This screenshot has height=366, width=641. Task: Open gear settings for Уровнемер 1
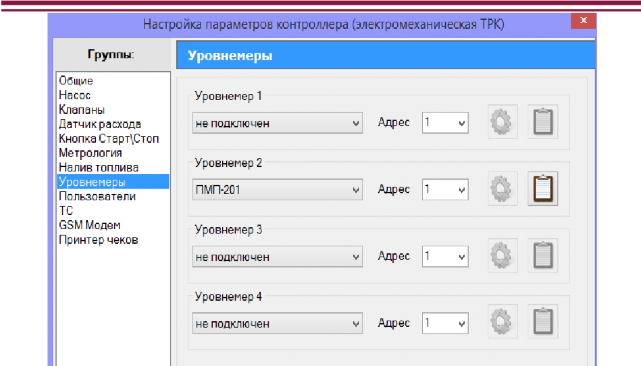502,122
